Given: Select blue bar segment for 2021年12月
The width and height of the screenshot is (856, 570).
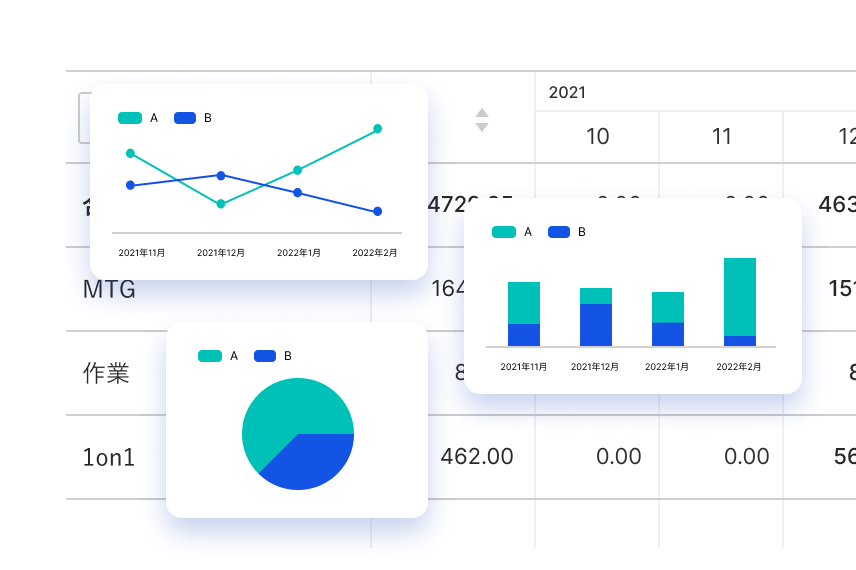Looking at the screenshot, I should (x=596, y=325).
